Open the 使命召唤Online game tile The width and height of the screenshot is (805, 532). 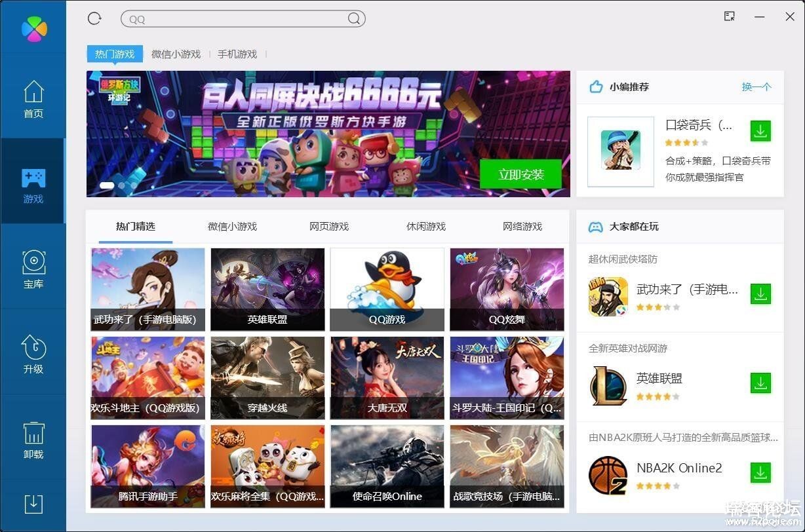387,466
